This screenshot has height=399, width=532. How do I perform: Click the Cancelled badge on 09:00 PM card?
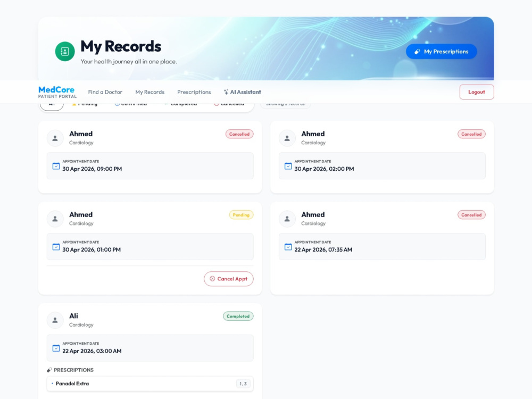pyautogui.click(x=239, y=134)
